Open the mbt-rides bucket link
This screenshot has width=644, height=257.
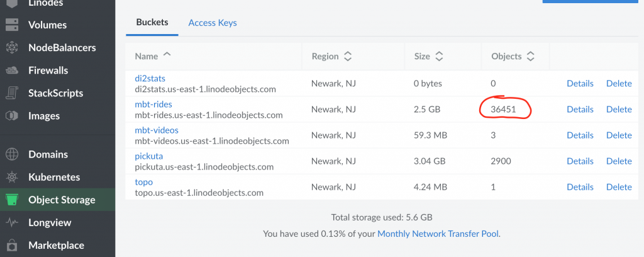tap(153, 104)
